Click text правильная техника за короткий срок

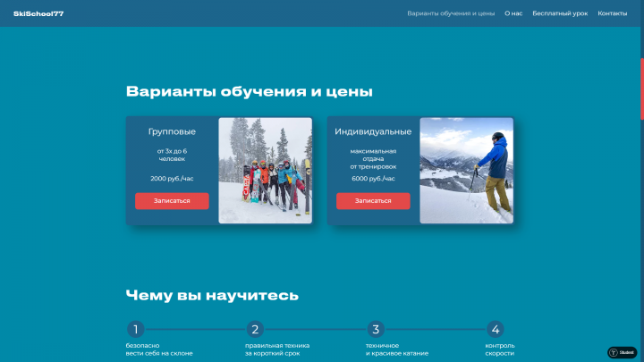click(x=277, y=349)
